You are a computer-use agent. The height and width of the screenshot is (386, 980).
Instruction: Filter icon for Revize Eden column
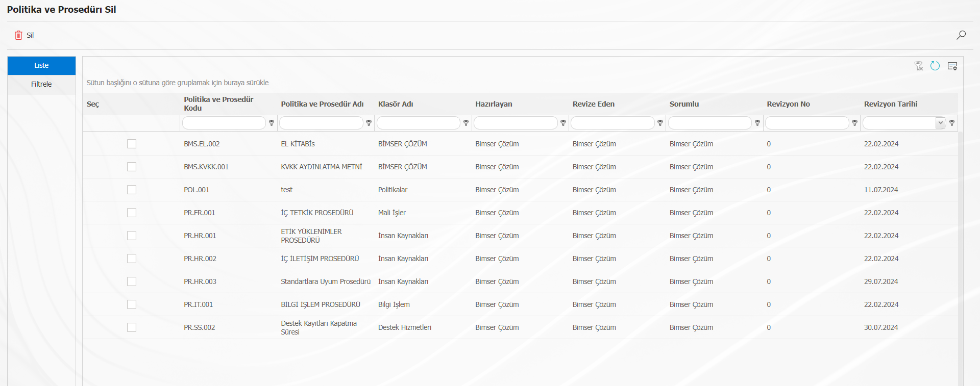[660, 123]
